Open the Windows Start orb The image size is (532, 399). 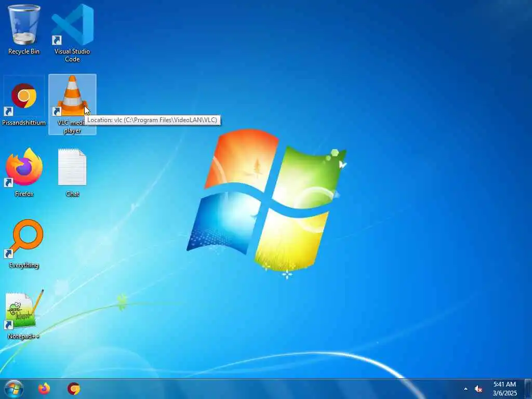[14, 389]
